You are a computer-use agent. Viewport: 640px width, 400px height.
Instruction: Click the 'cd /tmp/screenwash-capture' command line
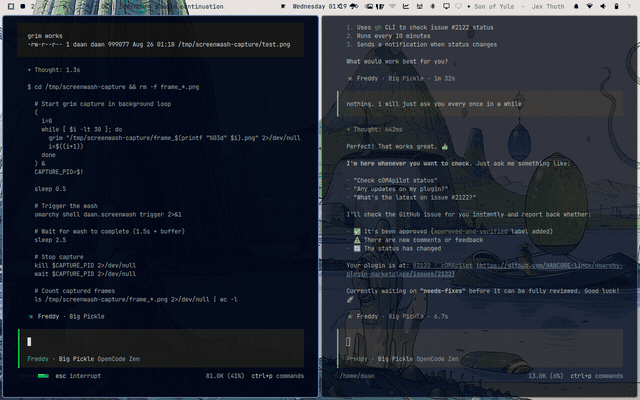113,87
